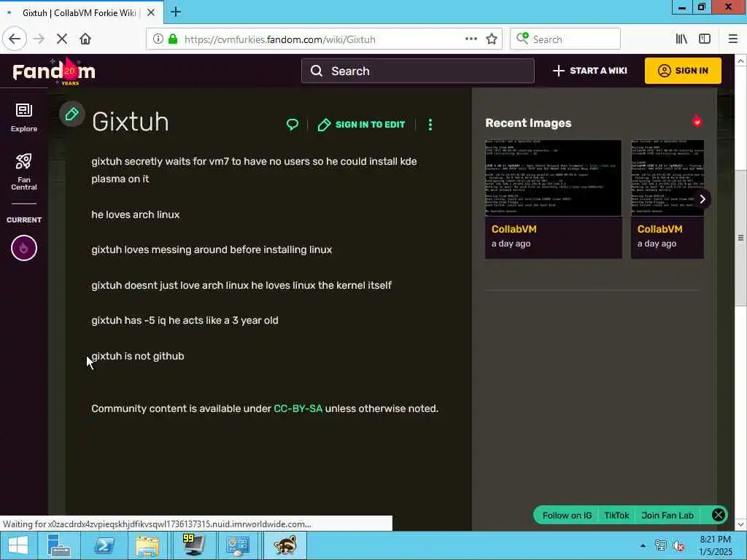Toggle the browser sidebar view
Screen dimensions: 747x560
coord(705,39)
